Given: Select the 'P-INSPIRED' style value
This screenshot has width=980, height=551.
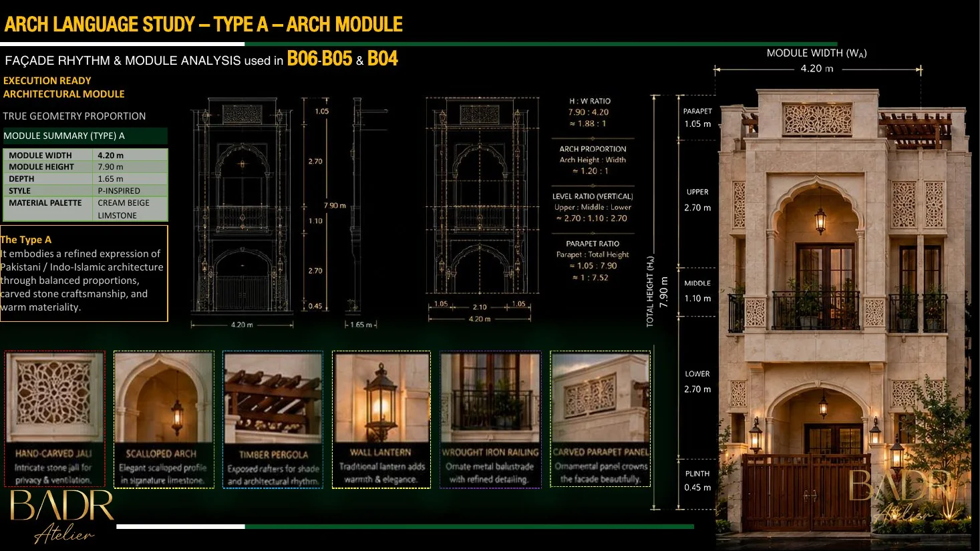Looking at the screenshot, I should [119, 191].
